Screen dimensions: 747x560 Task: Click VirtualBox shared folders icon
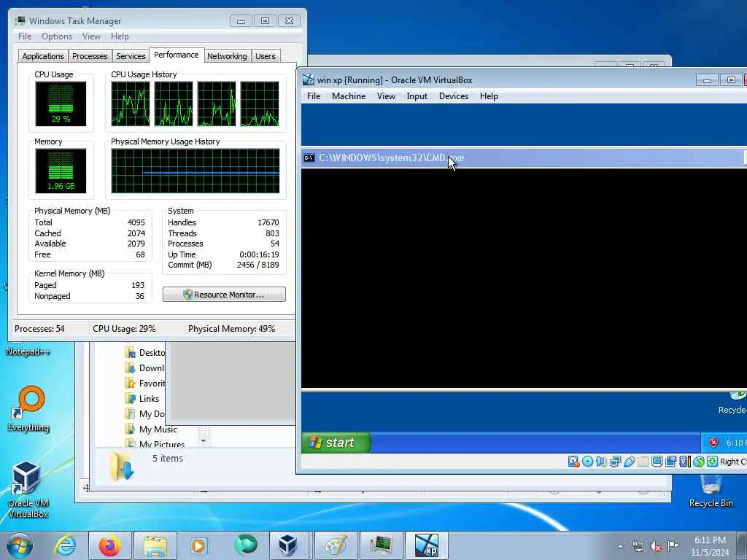click(643, 461)
